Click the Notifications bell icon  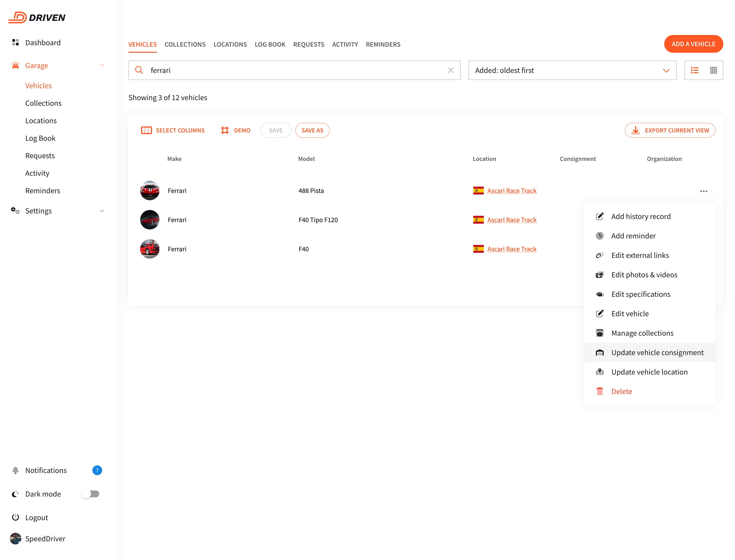point(15,470)
